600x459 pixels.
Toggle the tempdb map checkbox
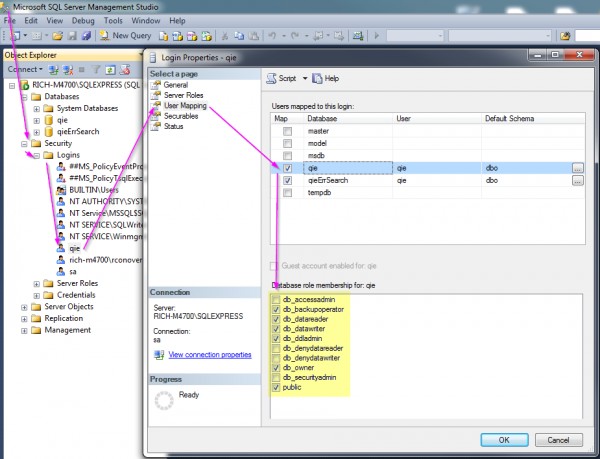(287, 192)
